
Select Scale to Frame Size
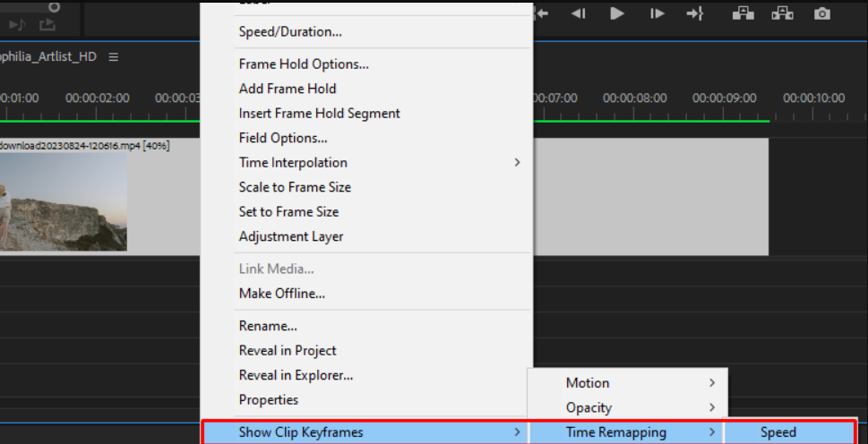[x=365, y=187]
